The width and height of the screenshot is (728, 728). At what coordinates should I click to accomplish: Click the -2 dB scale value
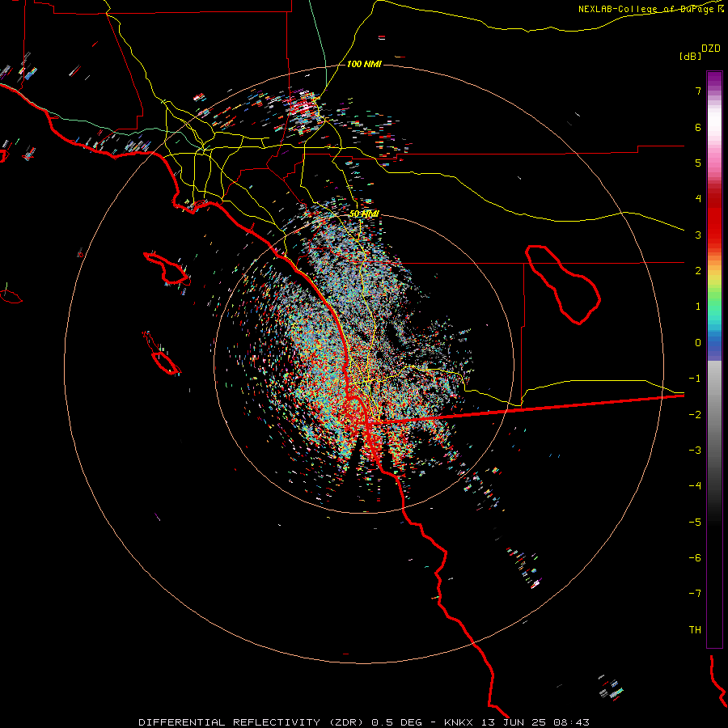pyautogui.click(x=695, y=414)
